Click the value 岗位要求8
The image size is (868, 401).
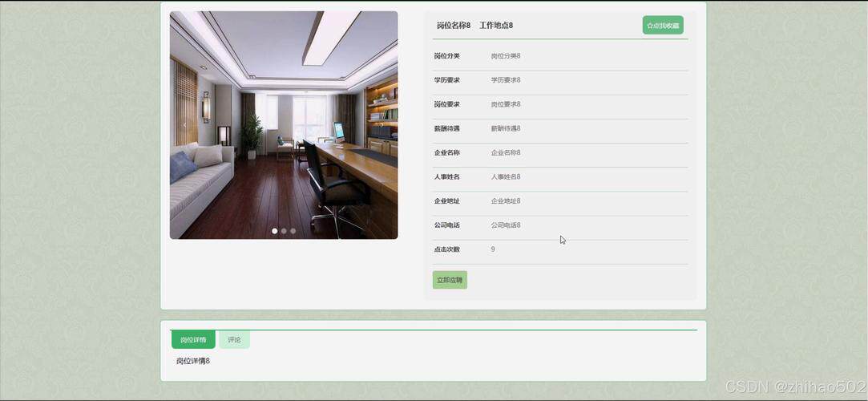pyautogui.click(x=506, y=105)
